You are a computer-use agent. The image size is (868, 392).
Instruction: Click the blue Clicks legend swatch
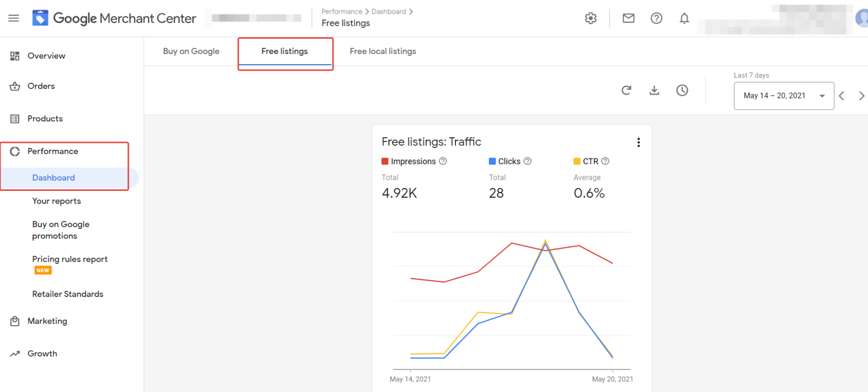point(492,161)
